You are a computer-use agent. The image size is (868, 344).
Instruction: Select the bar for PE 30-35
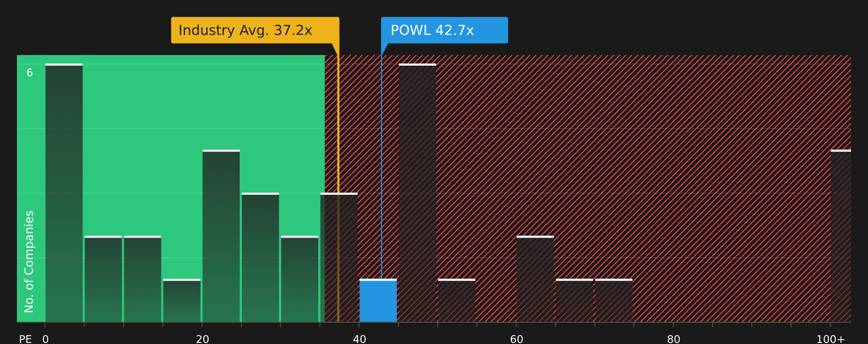click(x=300, y=279)
